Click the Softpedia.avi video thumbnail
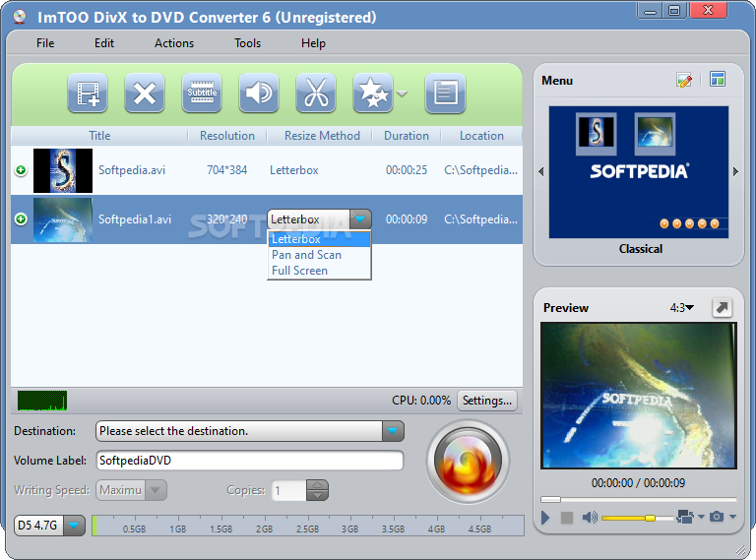 63,170
